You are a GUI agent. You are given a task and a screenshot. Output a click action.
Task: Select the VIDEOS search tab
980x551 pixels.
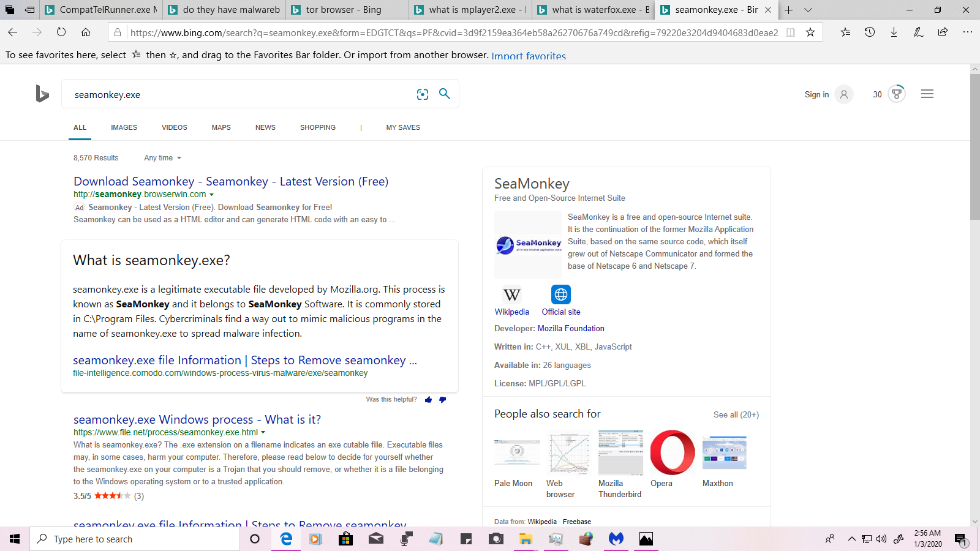(175, 127)
